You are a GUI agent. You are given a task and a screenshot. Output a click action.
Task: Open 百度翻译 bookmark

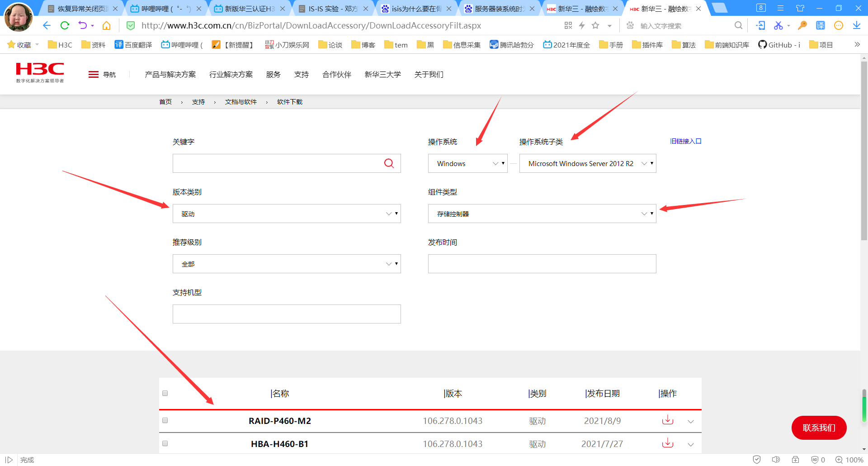133,44
